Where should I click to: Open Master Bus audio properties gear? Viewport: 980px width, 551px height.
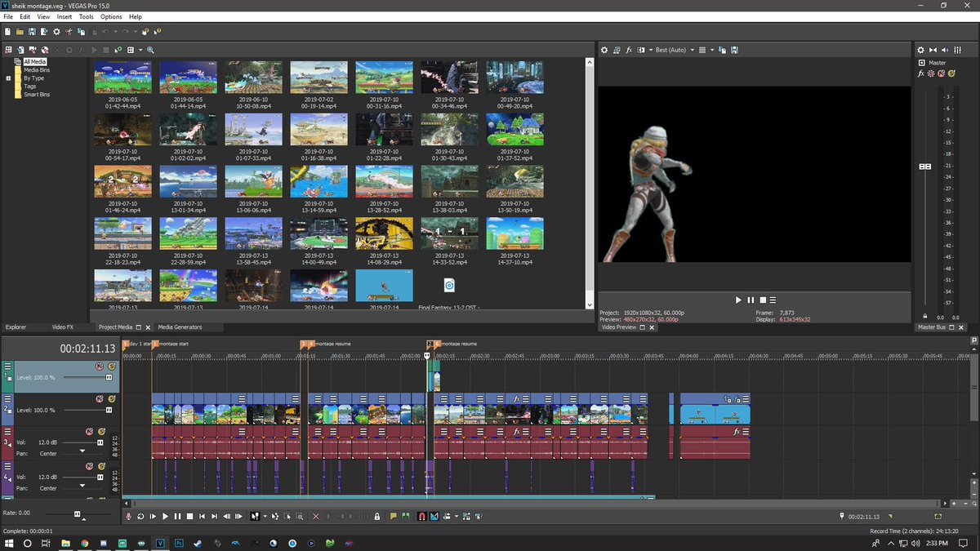tap(920, 50)
